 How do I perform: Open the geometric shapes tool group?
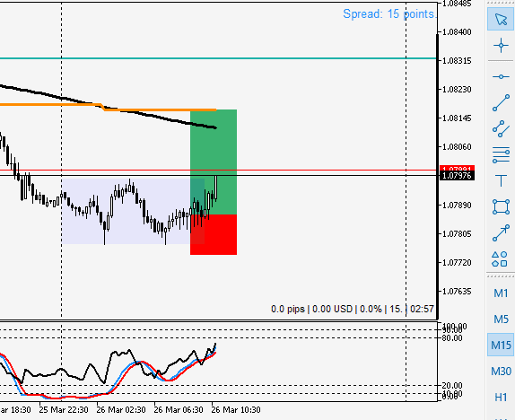coord(500,259)
